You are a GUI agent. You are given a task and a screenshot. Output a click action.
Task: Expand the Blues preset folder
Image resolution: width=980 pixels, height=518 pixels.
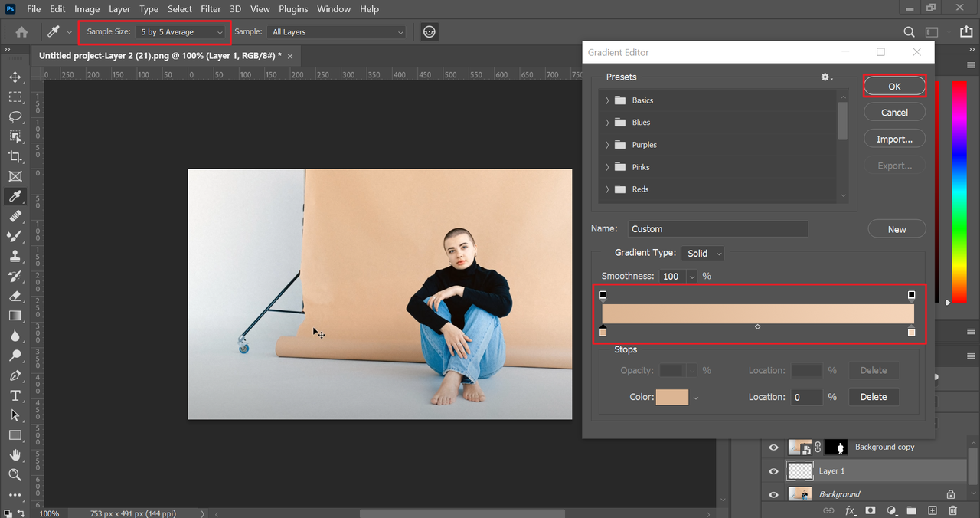607,123
